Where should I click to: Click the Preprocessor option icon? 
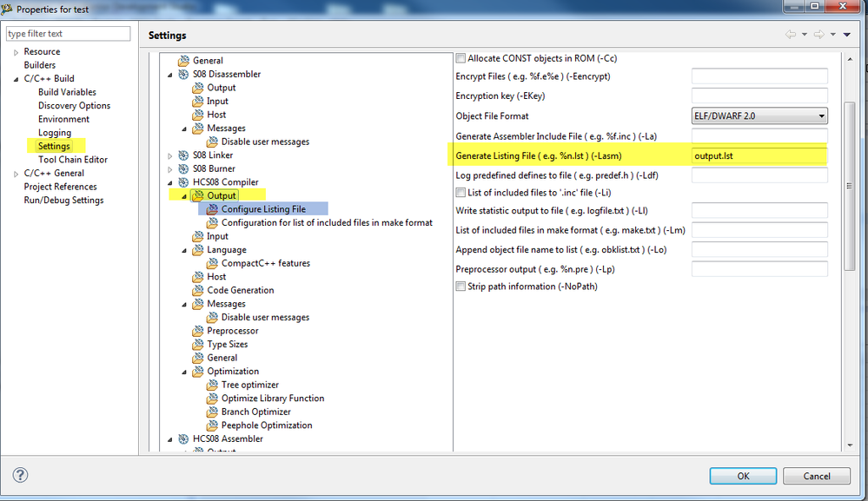(197, 331)
